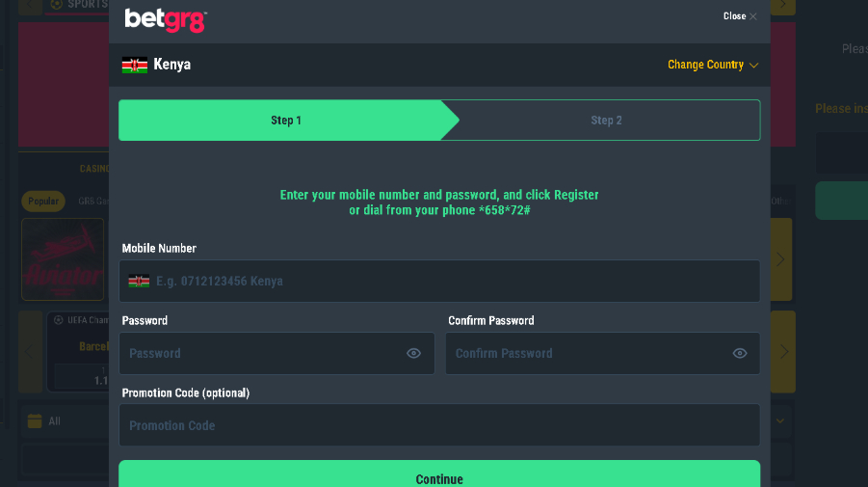
Task: Click the betgr8 logo
Action: [x=166, y=18]
